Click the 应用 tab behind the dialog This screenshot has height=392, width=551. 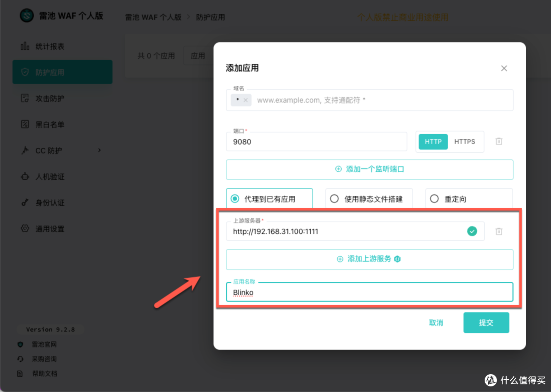click(198, 56)
